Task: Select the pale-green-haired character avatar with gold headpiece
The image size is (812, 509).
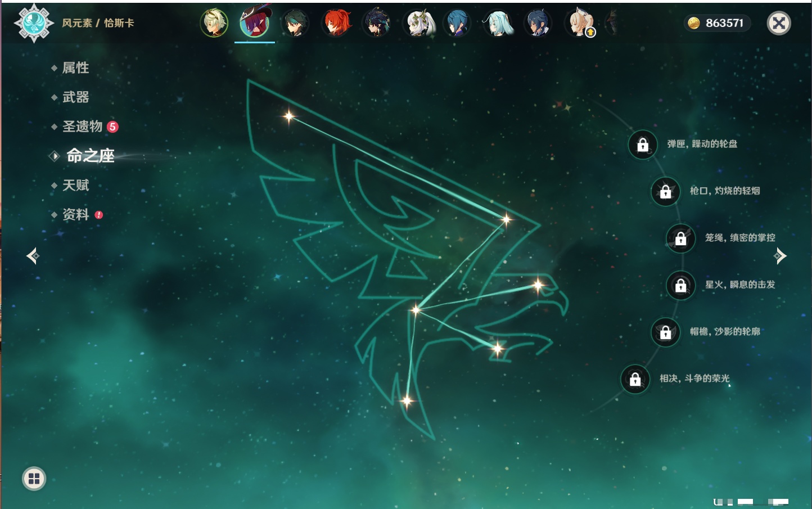Action: pyautogui.click(x=214, y=23)
